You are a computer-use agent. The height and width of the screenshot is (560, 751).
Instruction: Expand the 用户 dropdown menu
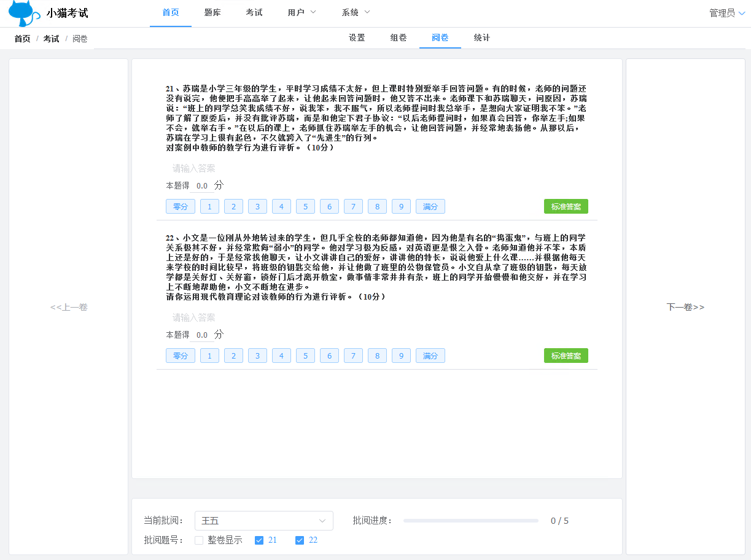[x=302, y=12]
